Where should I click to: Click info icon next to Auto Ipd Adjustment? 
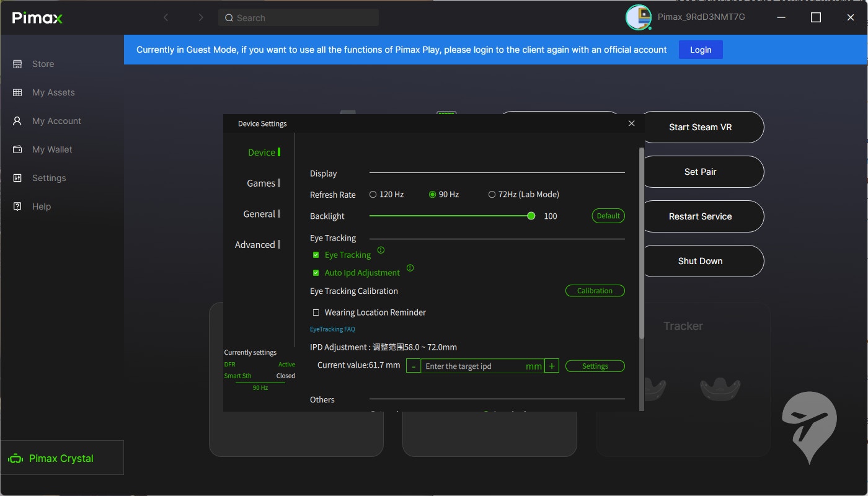[x=410, y=268]
